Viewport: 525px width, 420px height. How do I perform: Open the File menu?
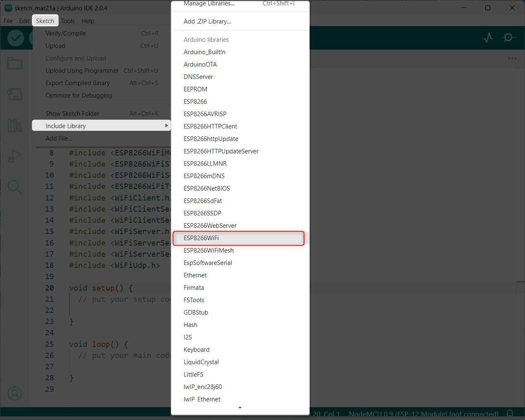[8, 21]
